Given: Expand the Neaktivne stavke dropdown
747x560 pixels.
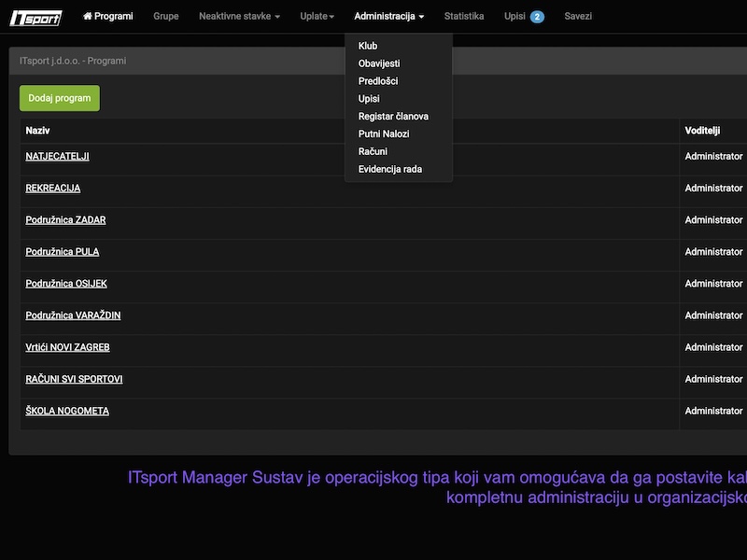Looking at the screenshot, I should coord(239,16).
